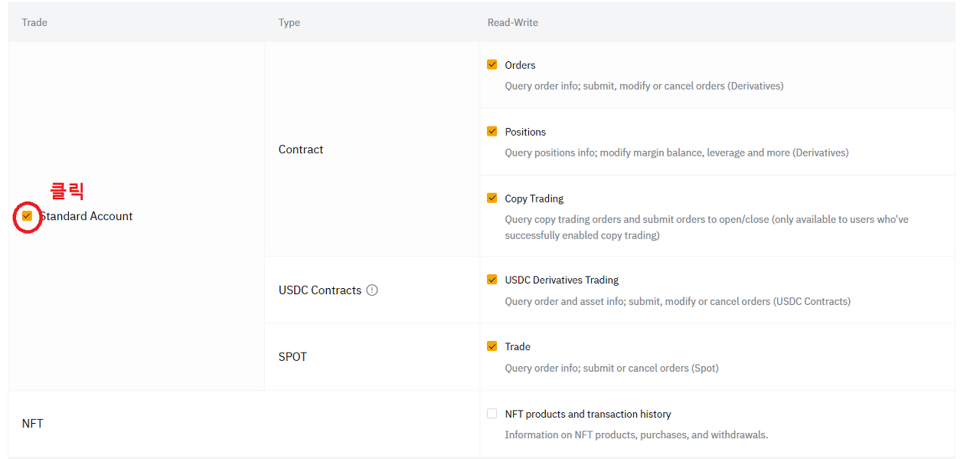Viewport: 980px width, 459px height.
Task: Enable NFT products and transaction history checkbox
Action: pyautogui.click(x=492, y=414)
